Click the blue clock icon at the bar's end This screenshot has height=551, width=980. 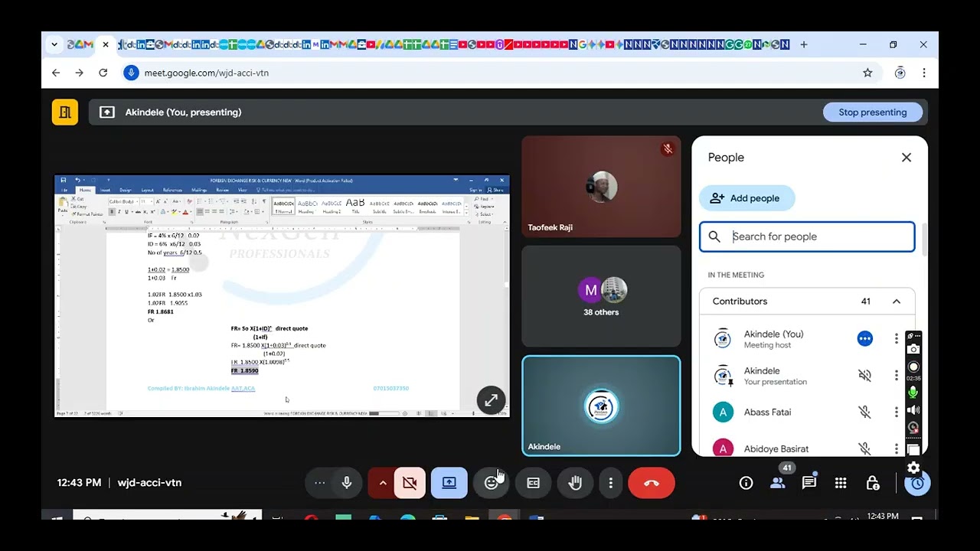(917, 483)
